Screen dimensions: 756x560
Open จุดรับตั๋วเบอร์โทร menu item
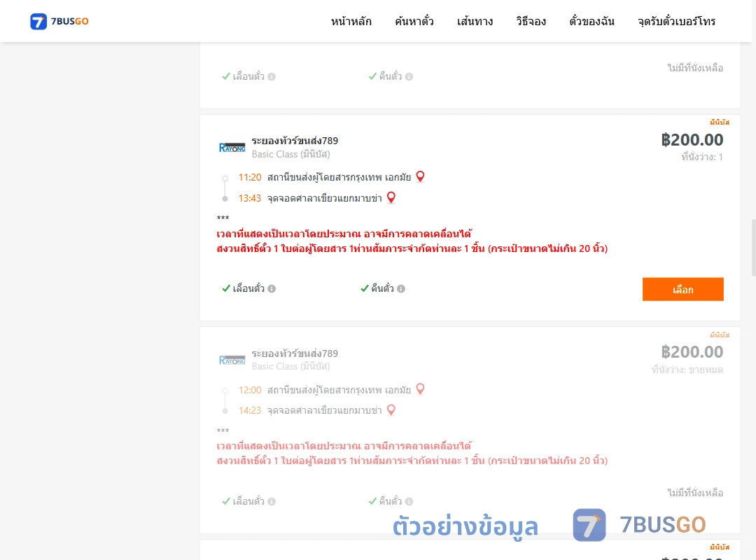(x=676, y=21)
